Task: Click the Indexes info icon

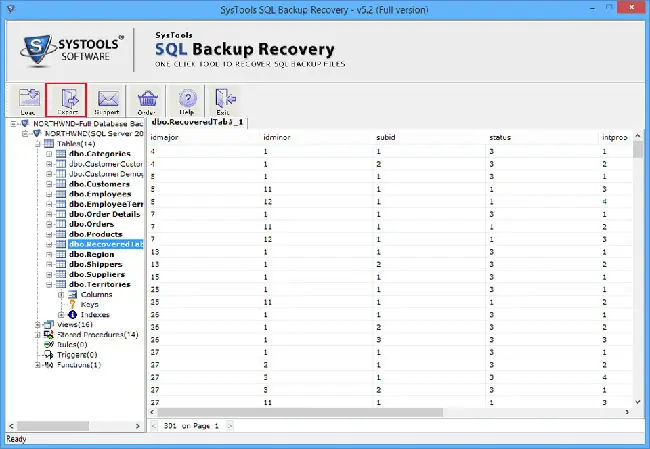Action: click(x=73, y=314)
